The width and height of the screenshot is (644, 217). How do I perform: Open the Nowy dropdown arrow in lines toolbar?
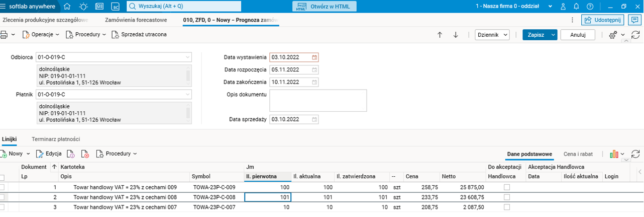28,154
